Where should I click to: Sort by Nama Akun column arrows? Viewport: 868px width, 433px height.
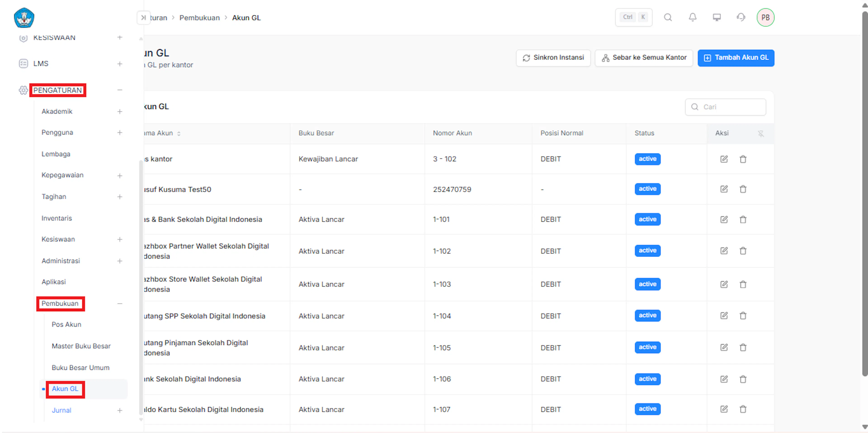pos(179,133)
